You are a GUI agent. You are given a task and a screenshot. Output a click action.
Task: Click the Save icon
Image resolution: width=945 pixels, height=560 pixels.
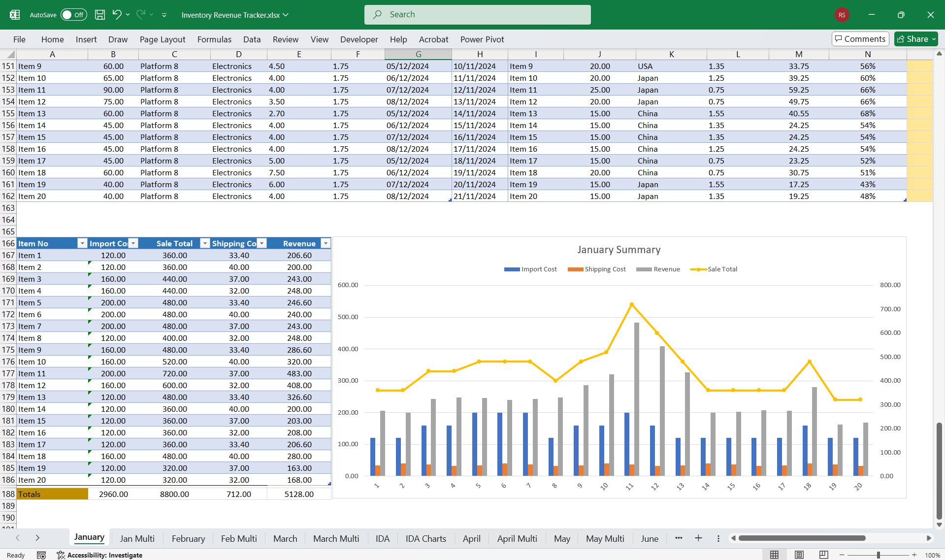[100, 15]
